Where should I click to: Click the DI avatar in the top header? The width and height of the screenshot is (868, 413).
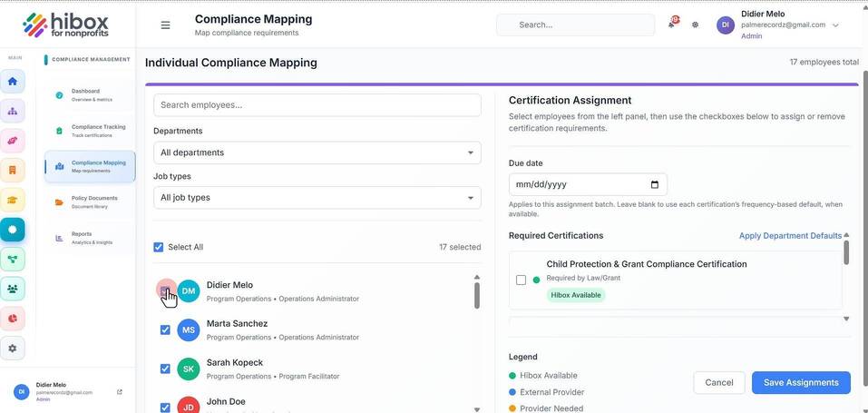726,25
